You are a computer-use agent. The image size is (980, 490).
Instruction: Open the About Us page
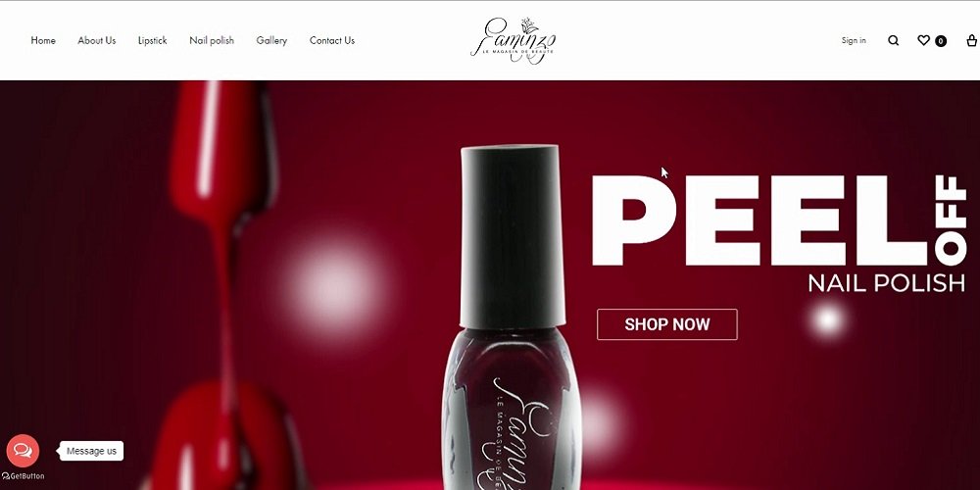[x=96, y=40]
